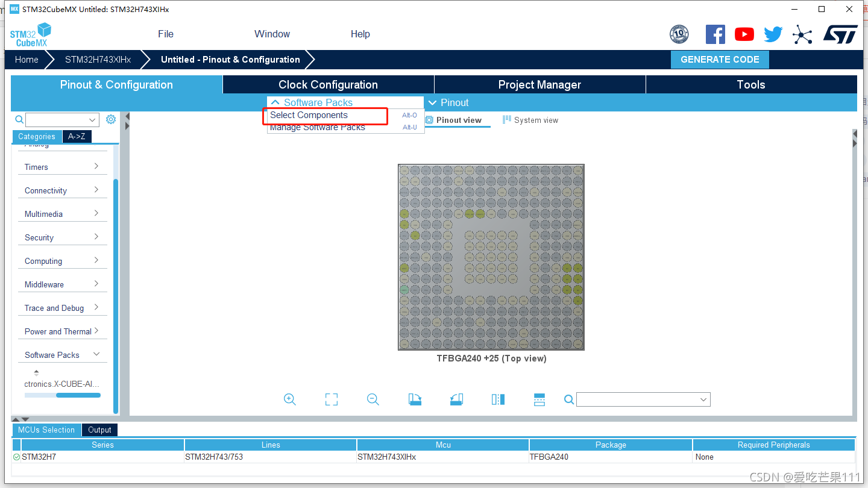Viewport: 868px width, 488px height.
Task: Flip the chip view vertically
Action: (539, 399)
